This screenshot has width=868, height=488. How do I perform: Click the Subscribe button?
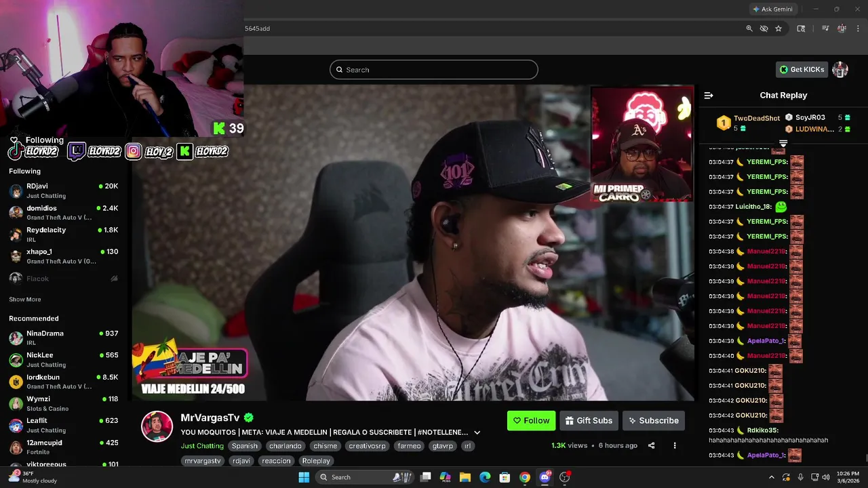[654, 420]
